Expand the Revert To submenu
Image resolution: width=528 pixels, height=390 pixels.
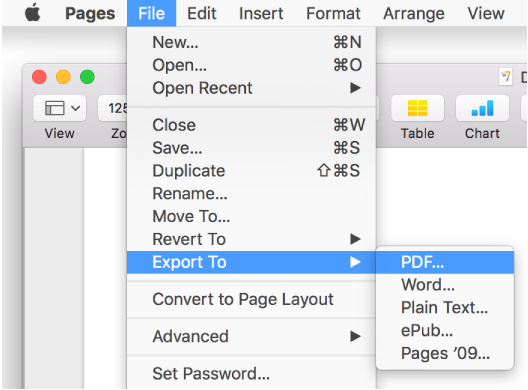point(251,239)
